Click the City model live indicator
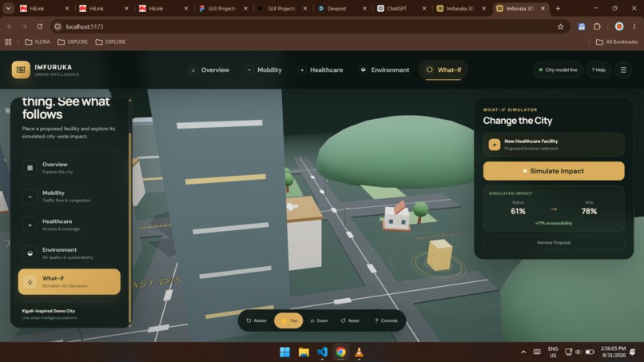 pos(558,70)
